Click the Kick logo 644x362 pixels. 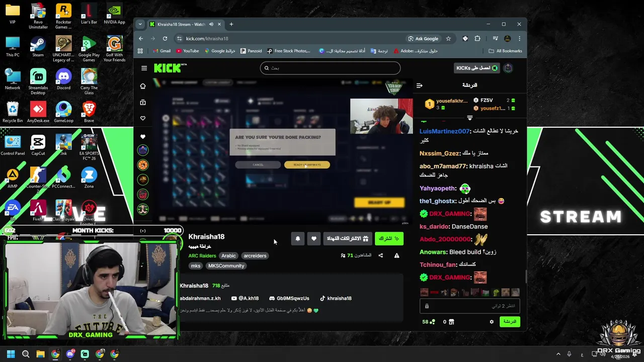pyautogui.click(x=170, y=68)
